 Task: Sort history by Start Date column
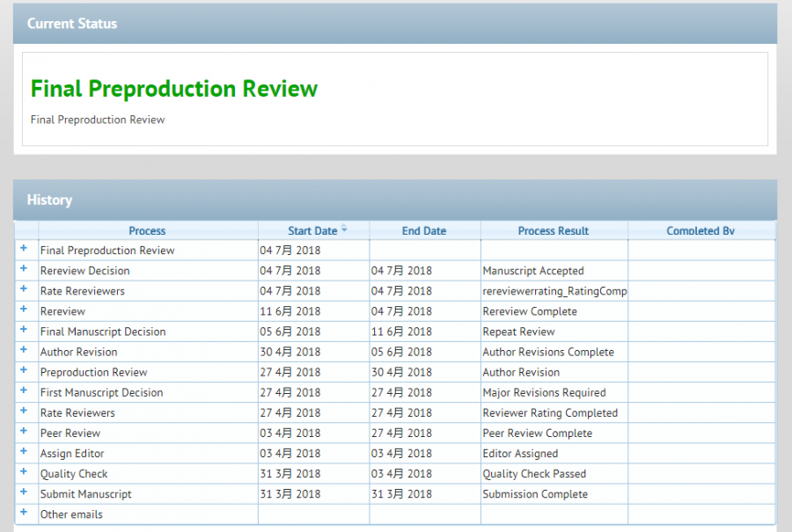[312, 230]
